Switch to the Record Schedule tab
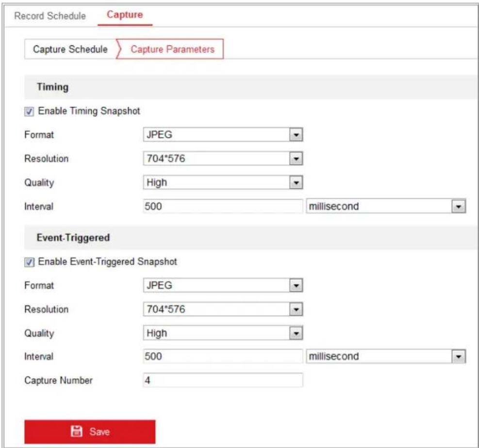479x448 pixels. click(50, 16)
